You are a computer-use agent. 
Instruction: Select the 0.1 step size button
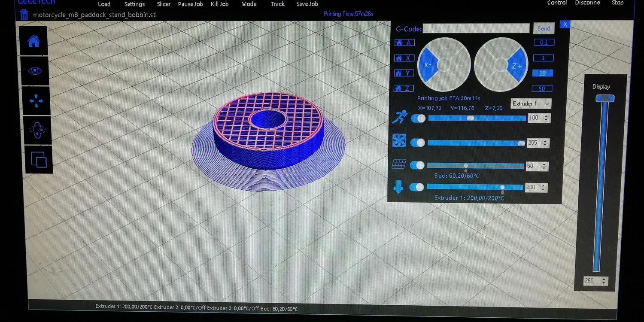coord(544,43)
